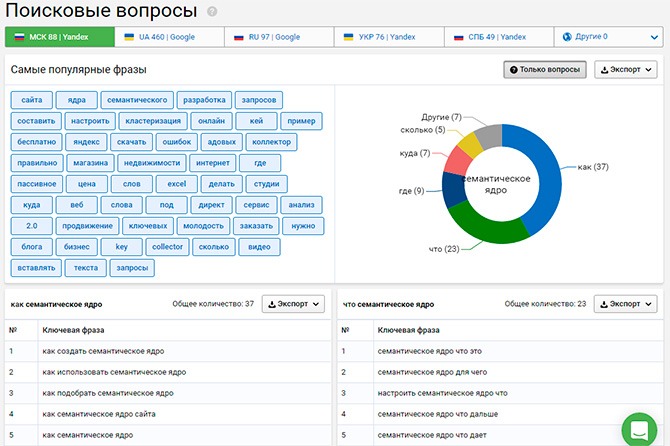The width and height of the screenshot is (670, 446).
Task: Open Экспорт dropdown in как семантическое ядро table
Action: tap(293, 304)
